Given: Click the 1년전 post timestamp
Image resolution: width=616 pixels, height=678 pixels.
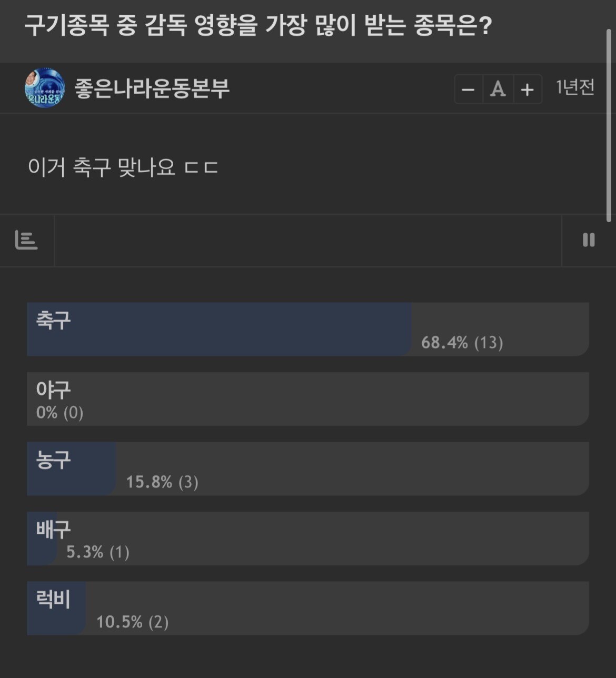Looking at the screenshot, I should (575, 87).
